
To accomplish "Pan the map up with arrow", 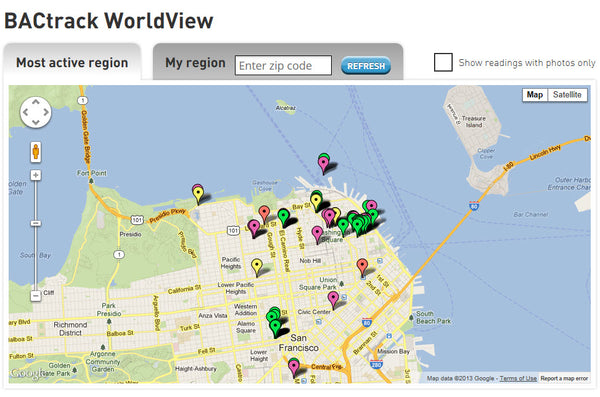I will 36,102.
